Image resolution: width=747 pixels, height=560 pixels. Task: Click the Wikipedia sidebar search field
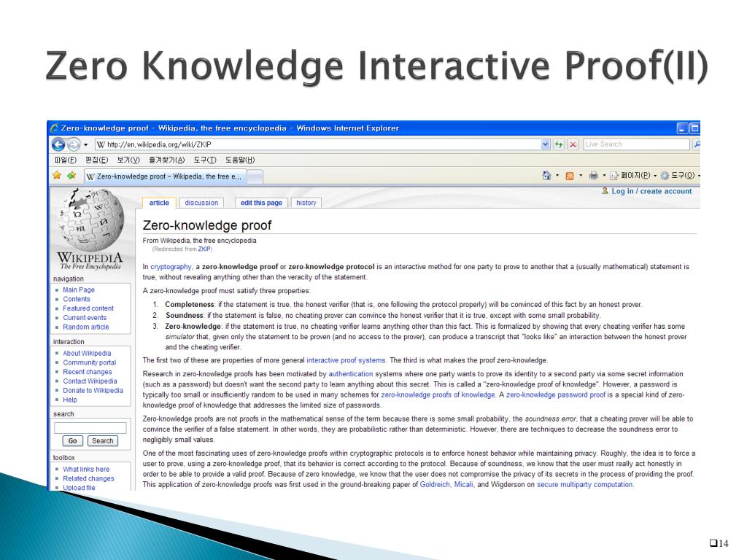[x=90, y=427]
